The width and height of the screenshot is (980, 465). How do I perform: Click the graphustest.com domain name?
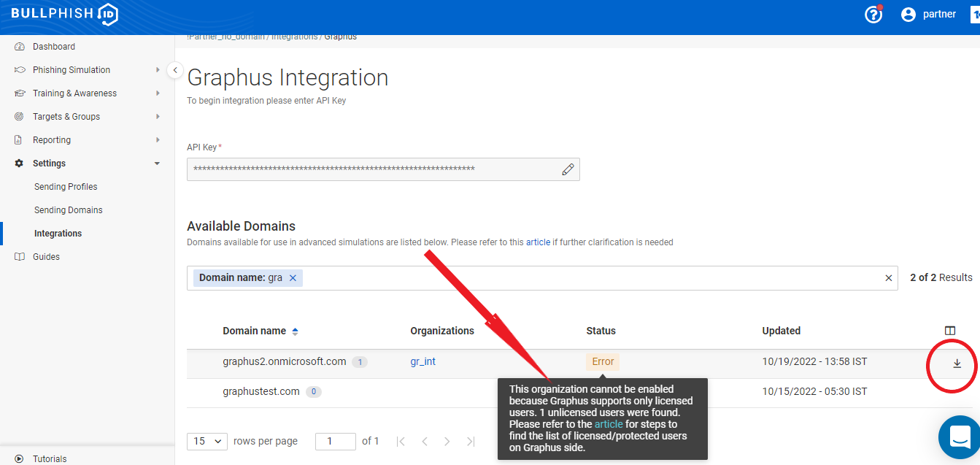click(261, 391)
